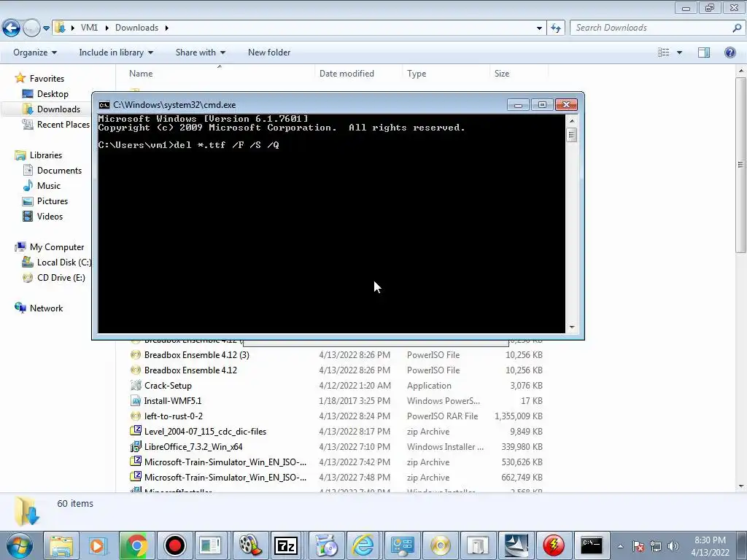Screen dimensions: 747x560
Task: Click the VM1 breadcrumb in the address bar
Action: 89,28
